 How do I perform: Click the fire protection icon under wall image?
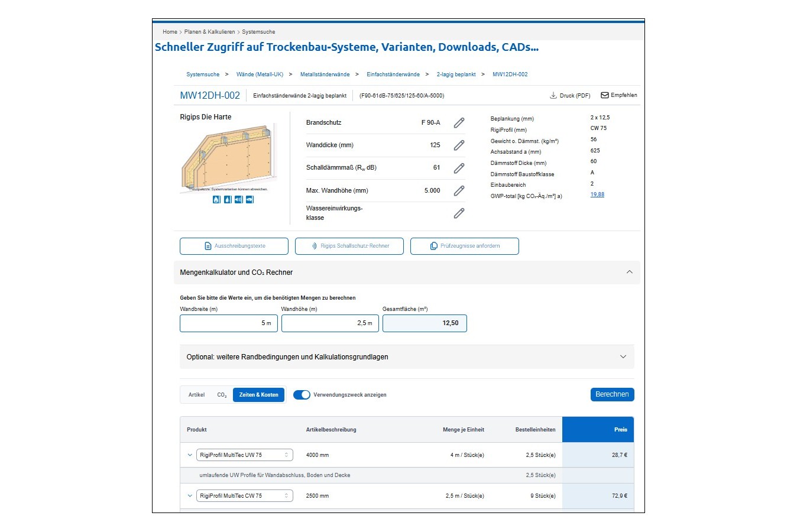pyautogui.click(x=216, y=200)
